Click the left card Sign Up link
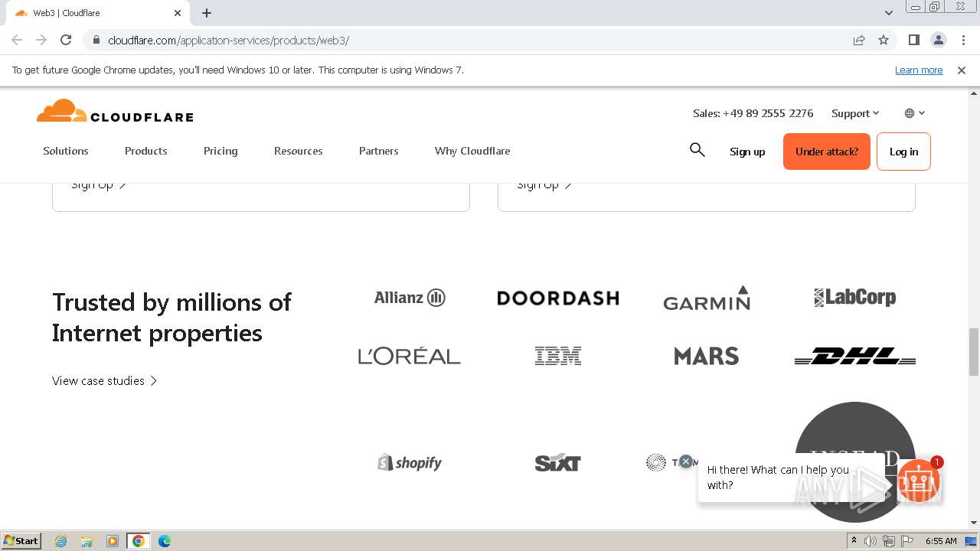The height and width of the screenshot is (551, 980). (x=99, y=185)
